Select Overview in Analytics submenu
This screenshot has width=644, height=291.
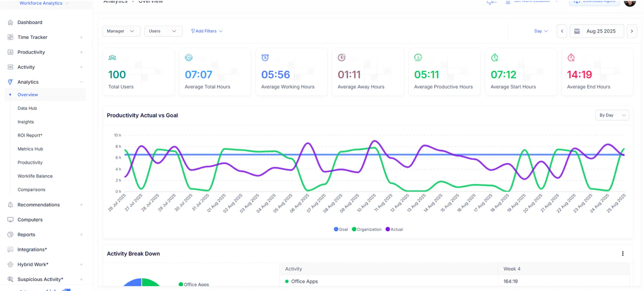pyautogui.click(x=28, y=95)
